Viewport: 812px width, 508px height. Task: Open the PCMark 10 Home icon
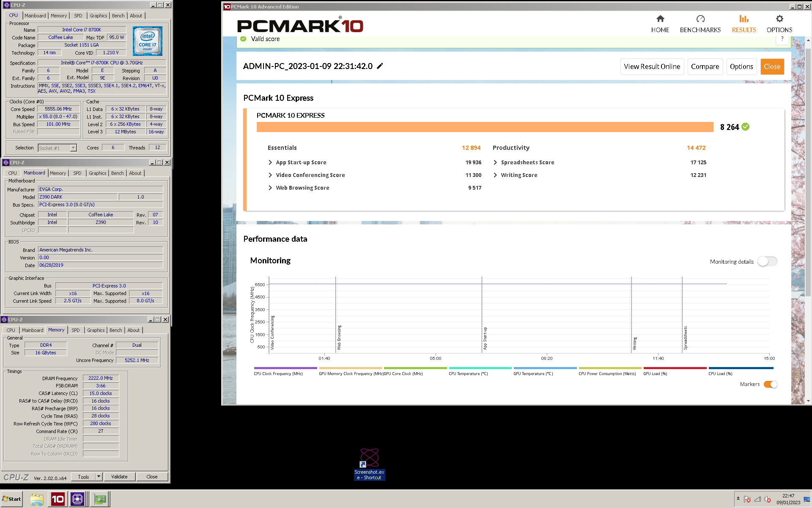click(660, 19)
